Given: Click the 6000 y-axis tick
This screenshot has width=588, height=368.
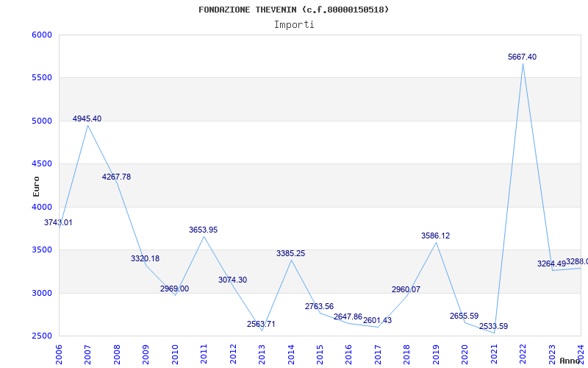Looking at the screenshot, I should point(42,35).
